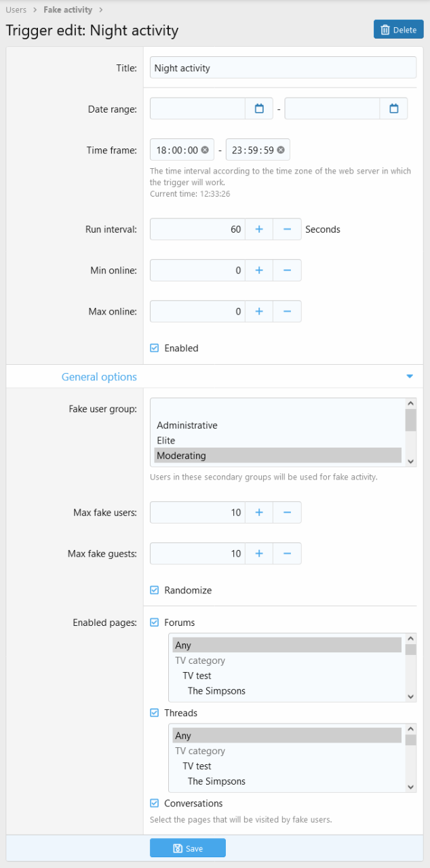Clear the 18:00:00 start time
Viewport: 430px width, 868px height.
point(205,150)
